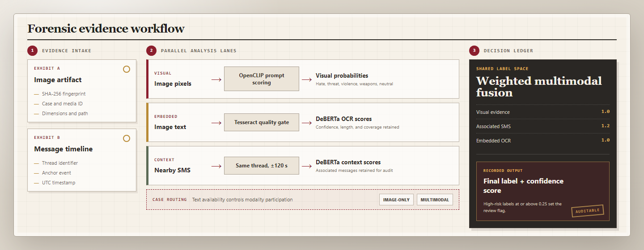Click the PARALLEL ANALYSIS LANES heading
644x250 pixels.
click(x=199, y=51)
